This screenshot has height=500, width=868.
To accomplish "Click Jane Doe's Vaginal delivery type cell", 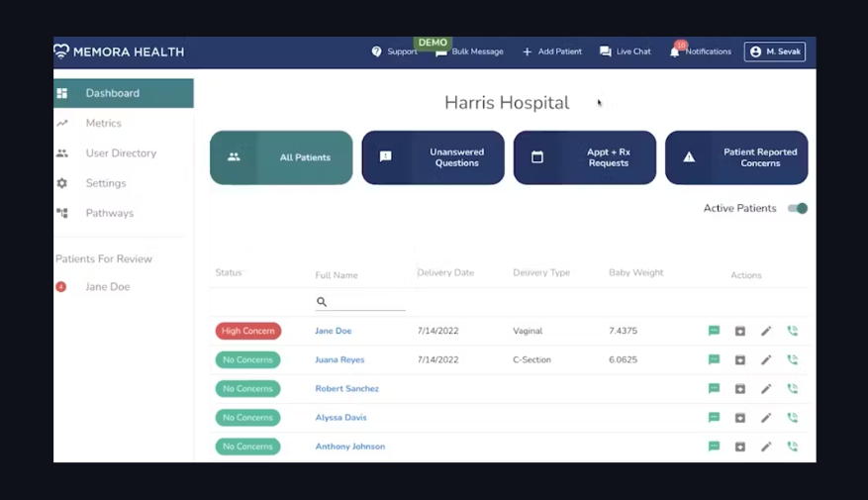I will [x=528, y=331].
